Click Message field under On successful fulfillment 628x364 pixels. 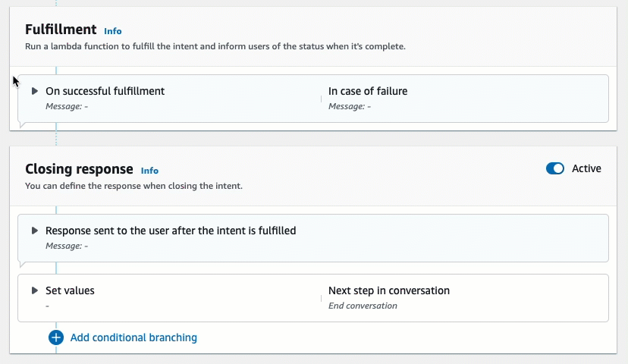(67, 106)
